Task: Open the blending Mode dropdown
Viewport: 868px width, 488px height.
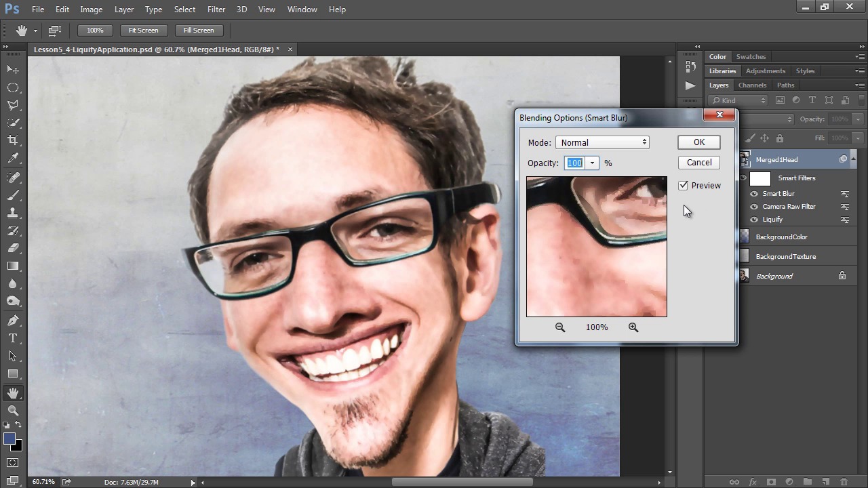Action: click(x=602, y=142)
